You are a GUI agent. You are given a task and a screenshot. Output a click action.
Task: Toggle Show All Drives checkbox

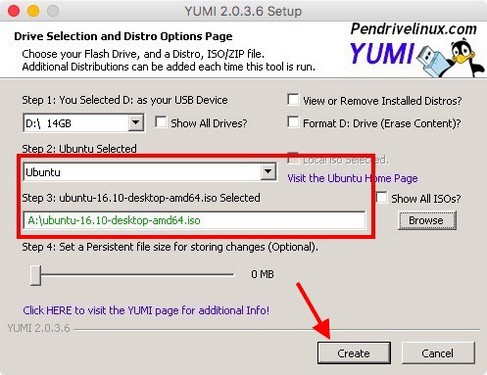click(161, 122)
